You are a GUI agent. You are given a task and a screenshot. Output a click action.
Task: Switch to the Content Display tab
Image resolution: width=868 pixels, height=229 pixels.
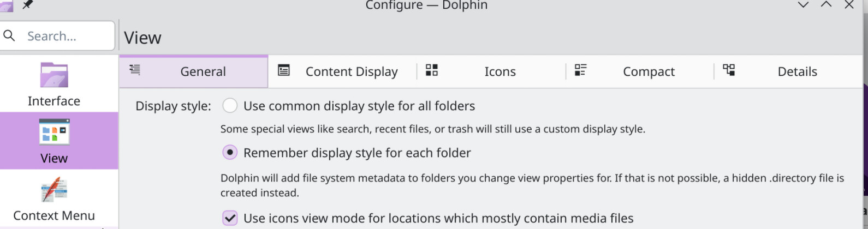click(x=351, y=71)
